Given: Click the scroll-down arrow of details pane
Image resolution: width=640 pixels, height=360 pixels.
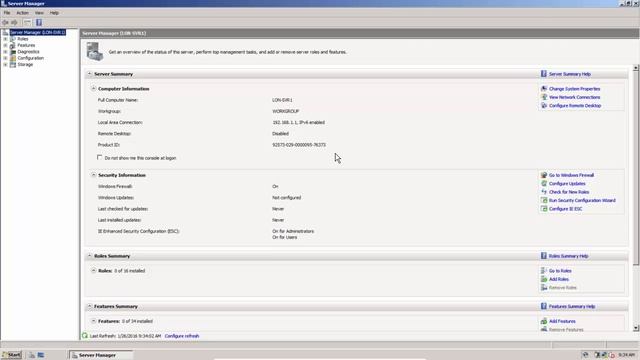Looking at the screenshot, I should click(x=636, y=328).
